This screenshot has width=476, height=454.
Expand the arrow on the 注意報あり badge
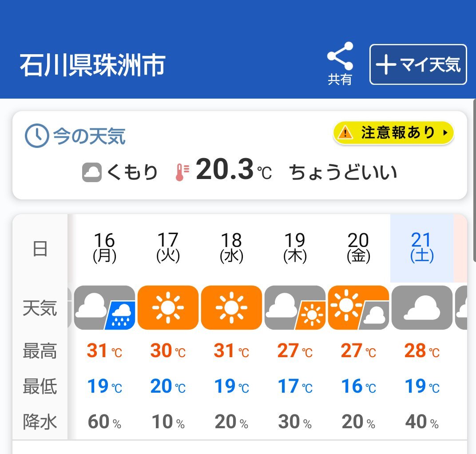445,133
